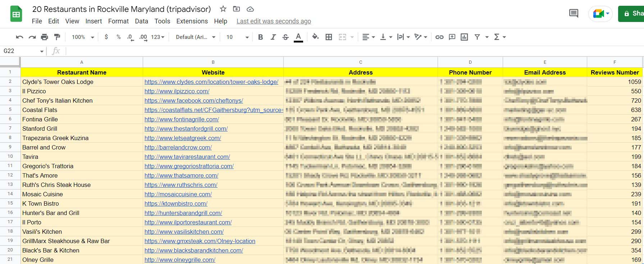Print the spreadsheet via printer icon

click(45, 37)
